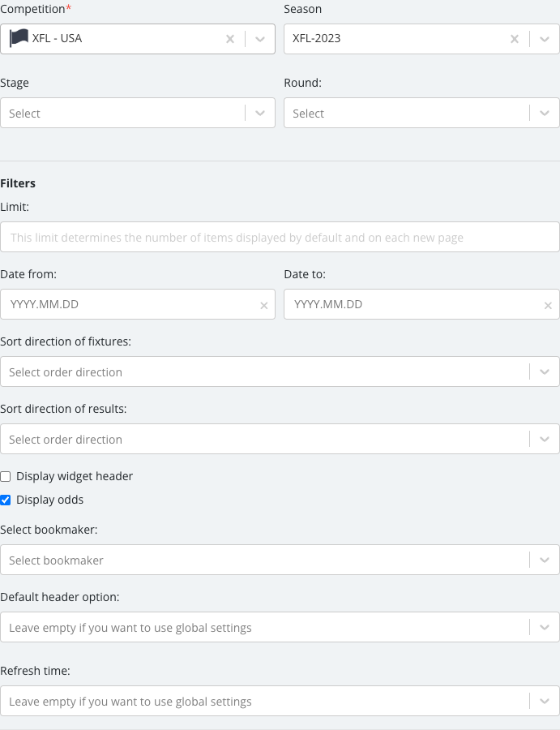The height and width of the screenshot is (730, 560).
Task: Click the Date from YYYY.MM.DD field
Action: tap(138, 304)
